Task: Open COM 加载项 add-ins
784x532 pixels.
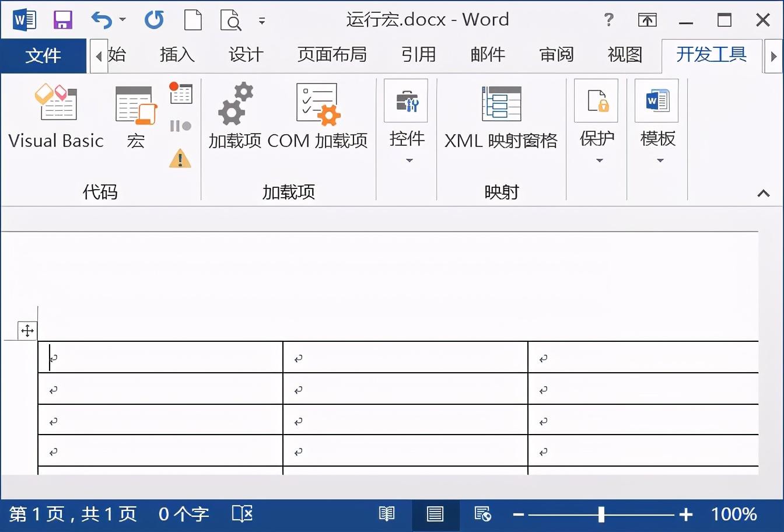Action: point(318,117)
